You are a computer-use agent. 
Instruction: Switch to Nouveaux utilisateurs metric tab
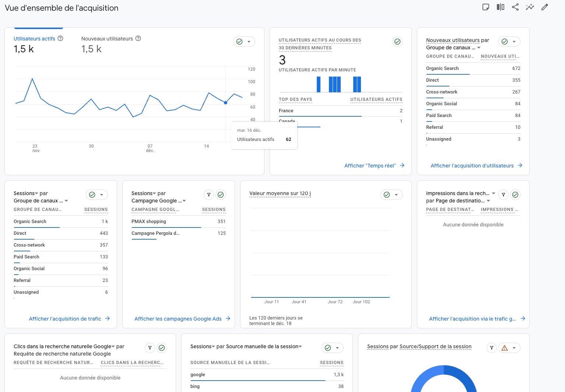pyautogui.click(x=107, y=39)
